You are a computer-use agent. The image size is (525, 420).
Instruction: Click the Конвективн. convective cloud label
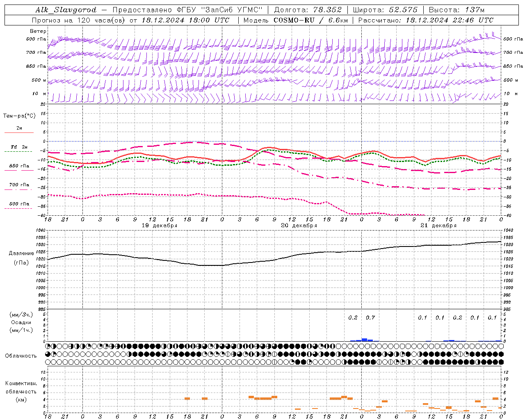[21, 383]
